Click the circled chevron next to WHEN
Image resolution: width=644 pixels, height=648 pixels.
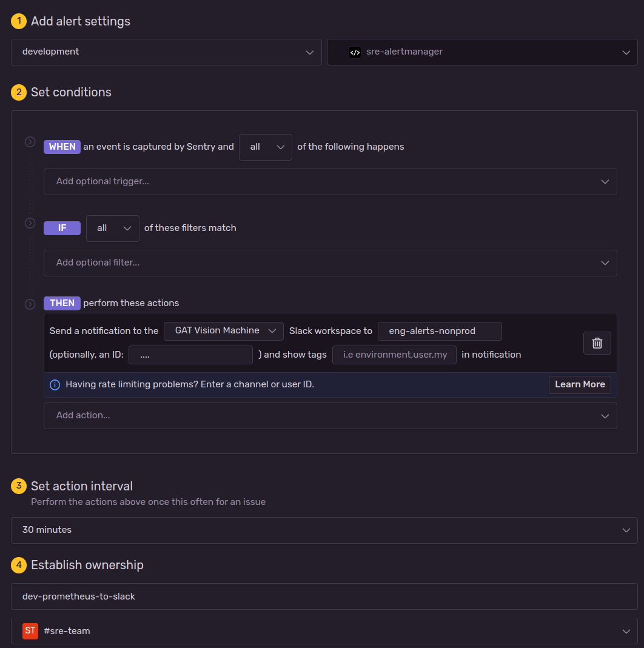click(30, 141)
